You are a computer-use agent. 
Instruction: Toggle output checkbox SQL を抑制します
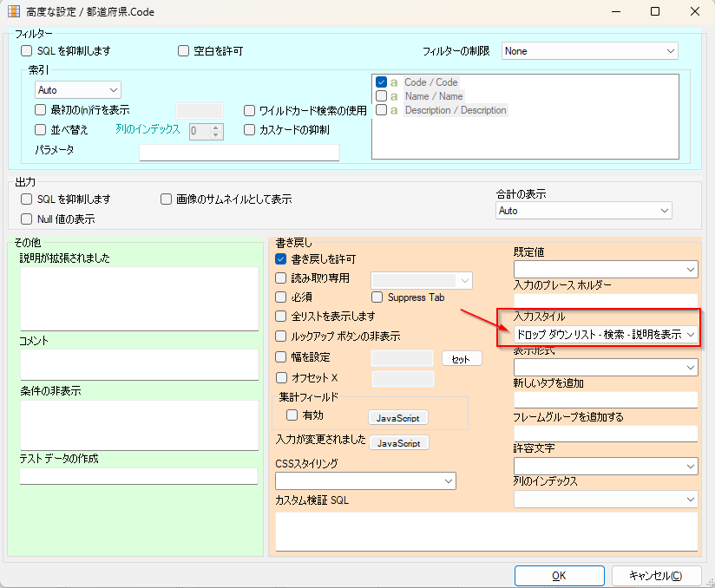tap(26, 199)
